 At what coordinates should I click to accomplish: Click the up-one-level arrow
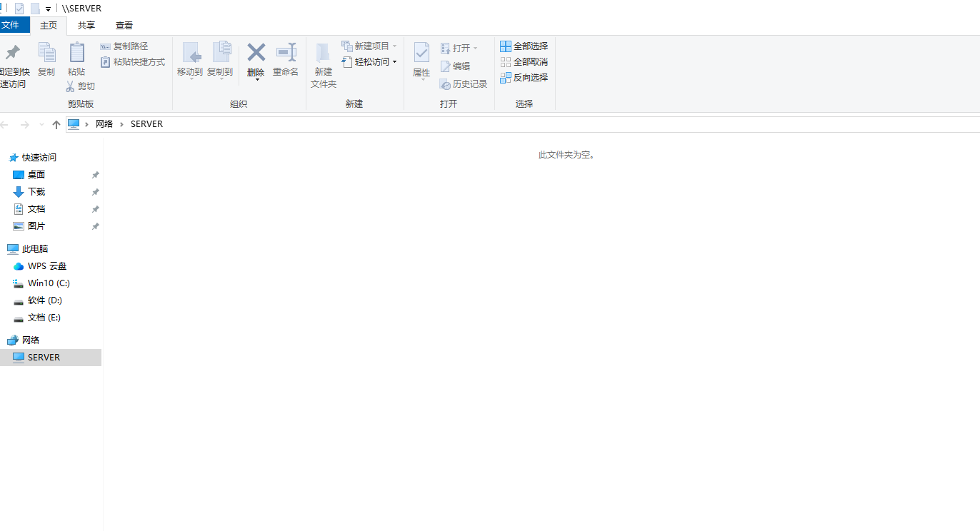click(x=56, y=125)
